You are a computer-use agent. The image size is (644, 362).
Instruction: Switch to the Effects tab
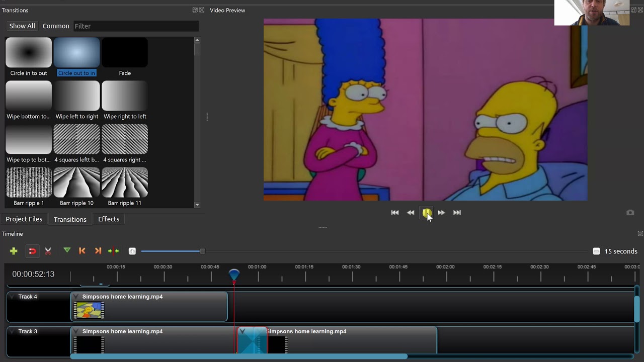click(109, 219)
